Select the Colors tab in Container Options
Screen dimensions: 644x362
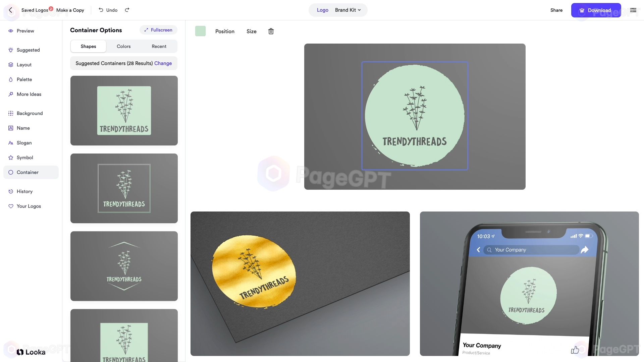coord(123,46)
